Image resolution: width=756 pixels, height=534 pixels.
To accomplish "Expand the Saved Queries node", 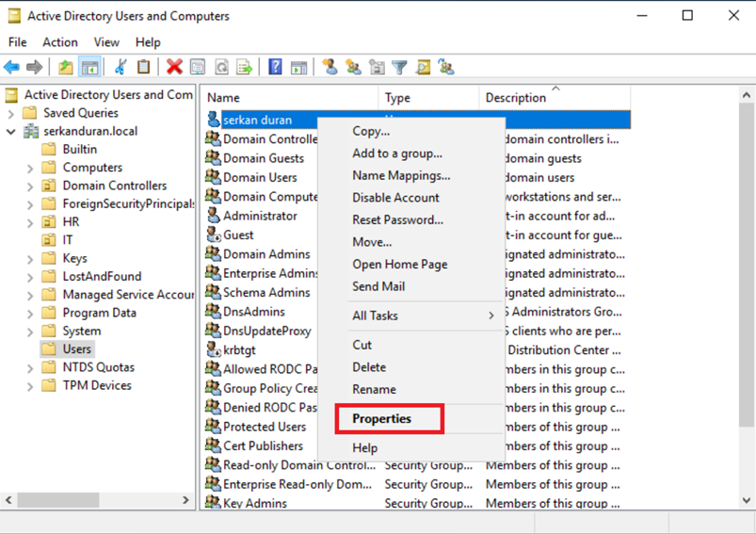I will 11,114.
